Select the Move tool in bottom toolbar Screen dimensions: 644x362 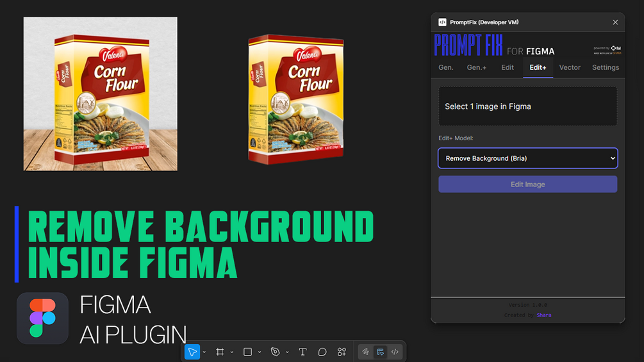click(x=192, y=352)
